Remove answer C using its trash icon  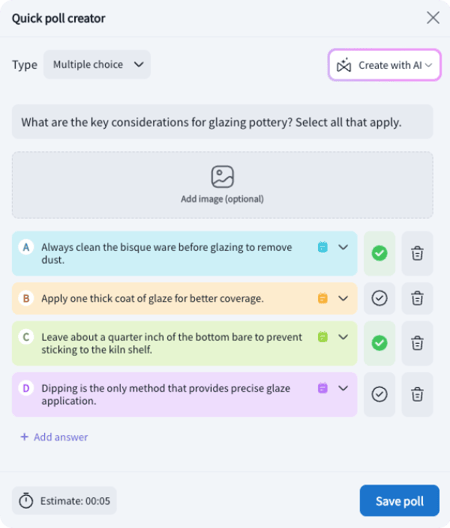click(417, 343)
